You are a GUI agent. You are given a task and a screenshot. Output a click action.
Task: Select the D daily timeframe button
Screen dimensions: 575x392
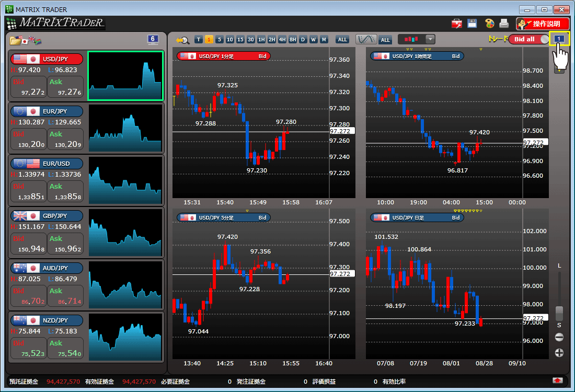coord(303,40)
